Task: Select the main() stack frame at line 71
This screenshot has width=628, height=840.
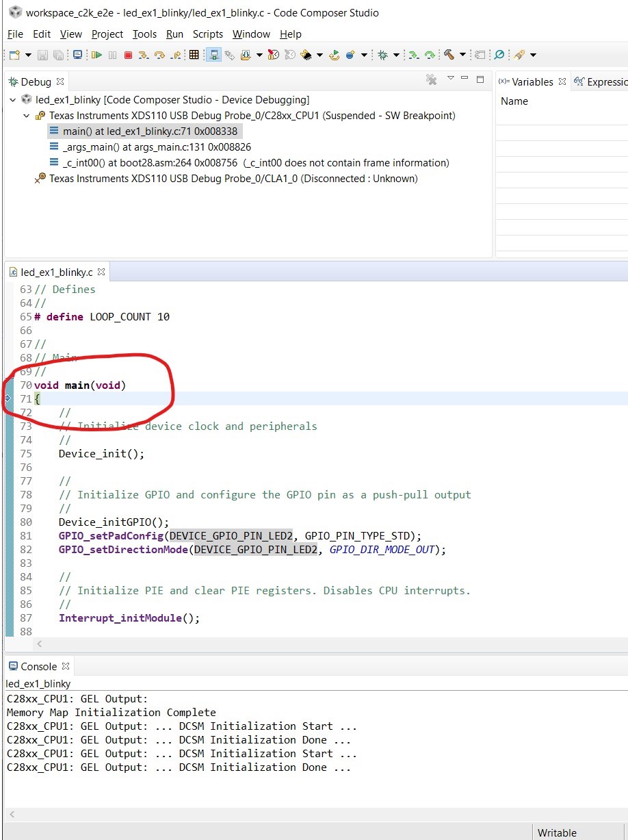Action: tap(144, 131)
